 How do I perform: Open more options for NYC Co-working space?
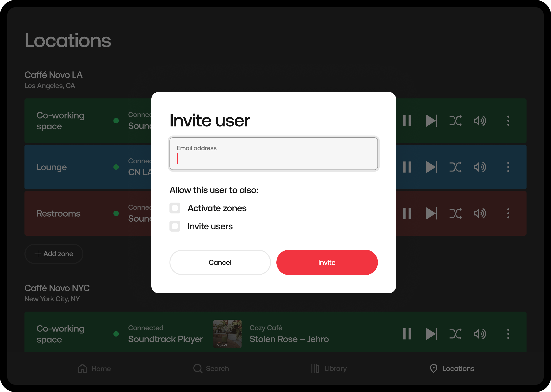[508, 334]
